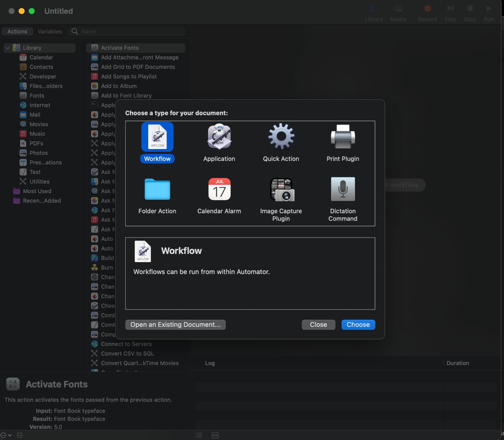Screen dimensions: 504x440
Task: Click Open an Existing Document button
Action: (x=175, y=324)
